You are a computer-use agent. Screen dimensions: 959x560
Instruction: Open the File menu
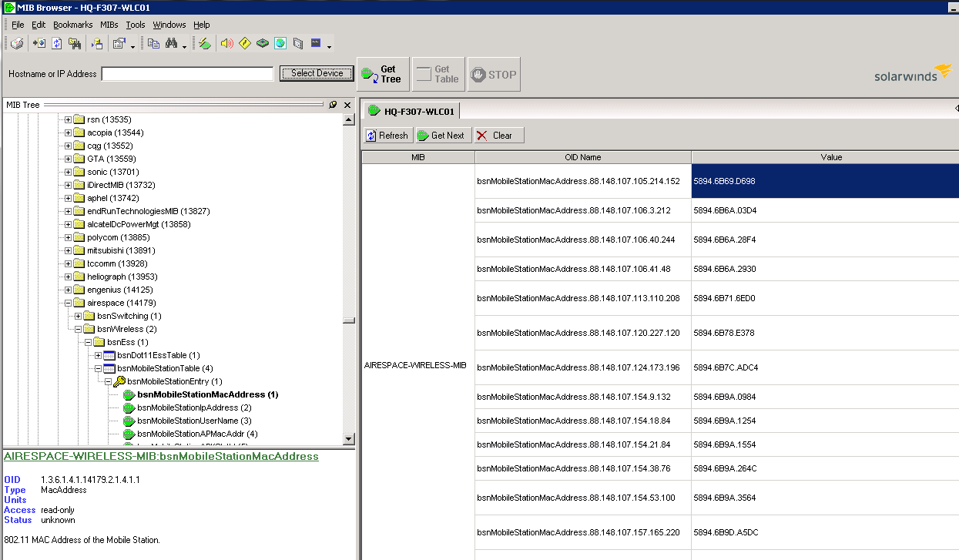(x=18, y=25)
